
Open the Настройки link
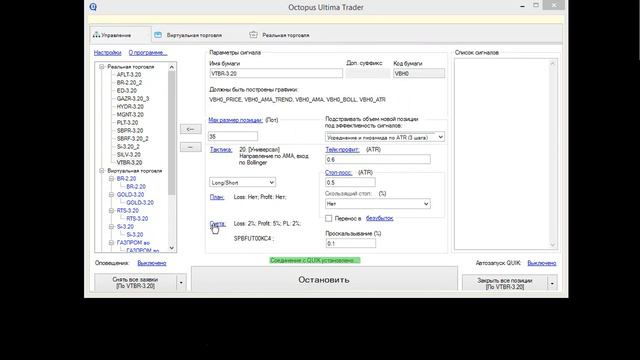pyautogui.click(x=107, y=53)
